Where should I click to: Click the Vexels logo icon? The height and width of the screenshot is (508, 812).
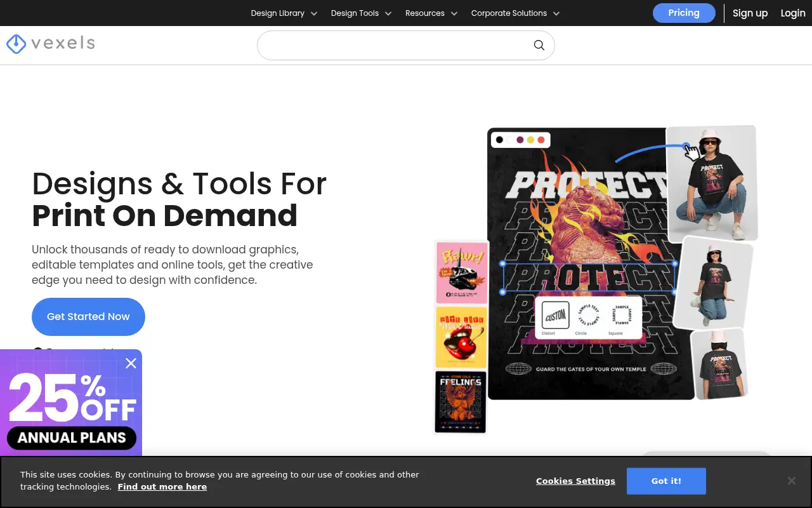16,44
